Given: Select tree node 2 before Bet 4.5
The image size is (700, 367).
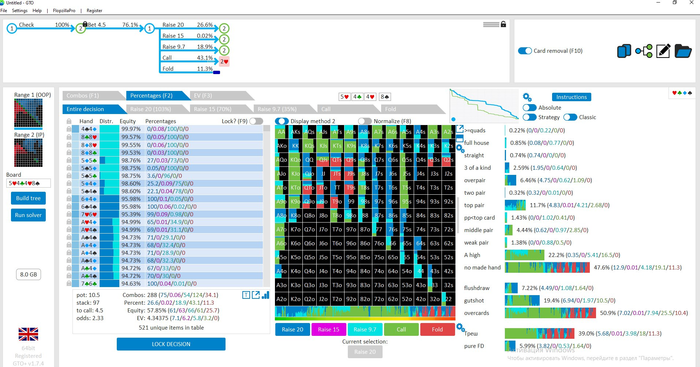Looking at the screenshot, I should (x=80, y=29).
